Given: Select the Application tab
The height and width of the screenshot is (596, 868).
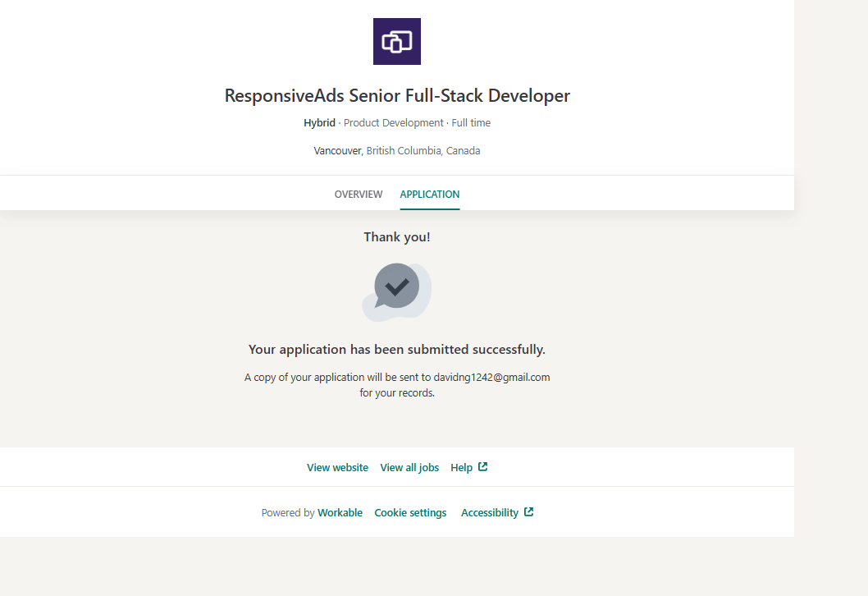Looking at the screenshot, I should click(x=430, y=195).
